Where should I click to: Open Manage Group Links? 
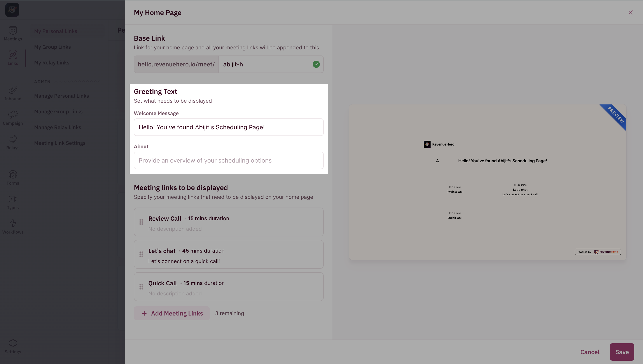pos(58,111)
